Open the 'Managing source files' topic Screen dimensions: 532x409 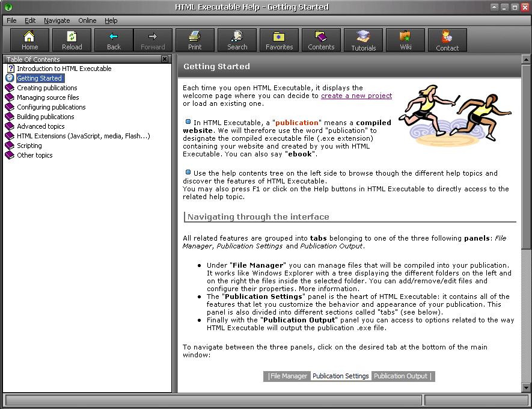click(48, 97)
